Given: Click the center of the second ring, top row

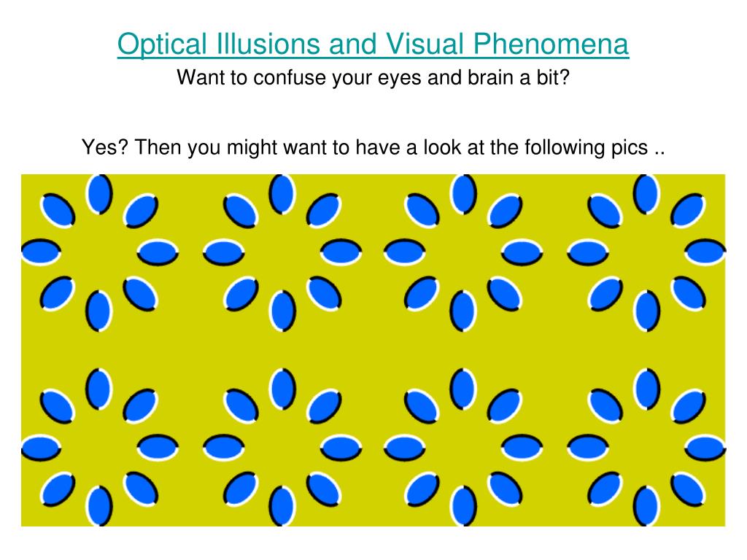Looking at the screenshot, I should tap(282, 252).
